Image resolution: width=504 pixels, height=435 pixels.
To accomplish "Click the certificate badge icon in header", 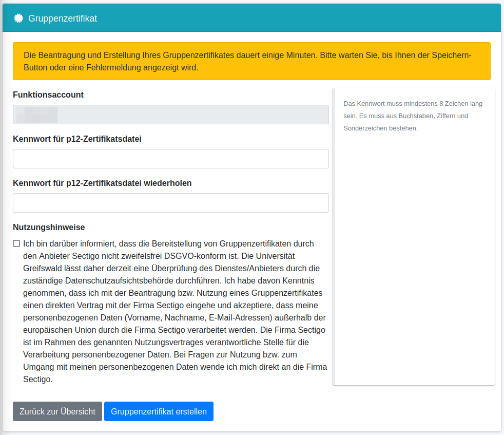I will pos(18,18).
